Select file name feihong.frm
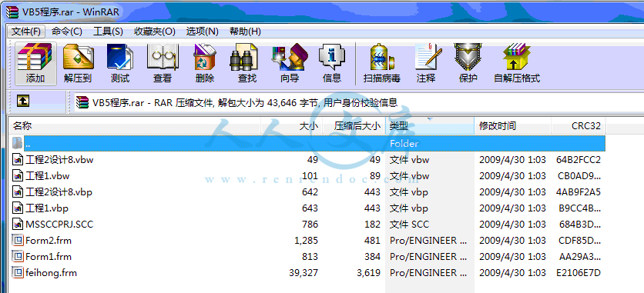The width and height of the screenshot is (644, 293). [52, 273]
